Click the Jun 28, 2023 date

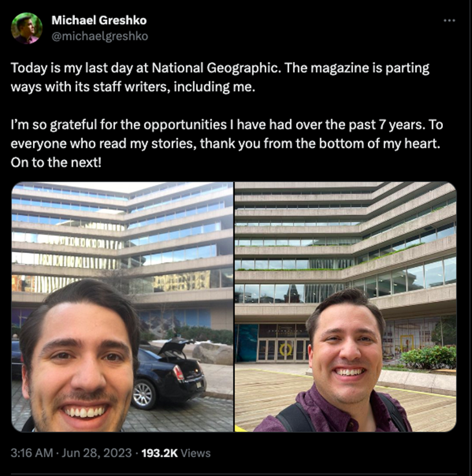click(x=96, y=453)
